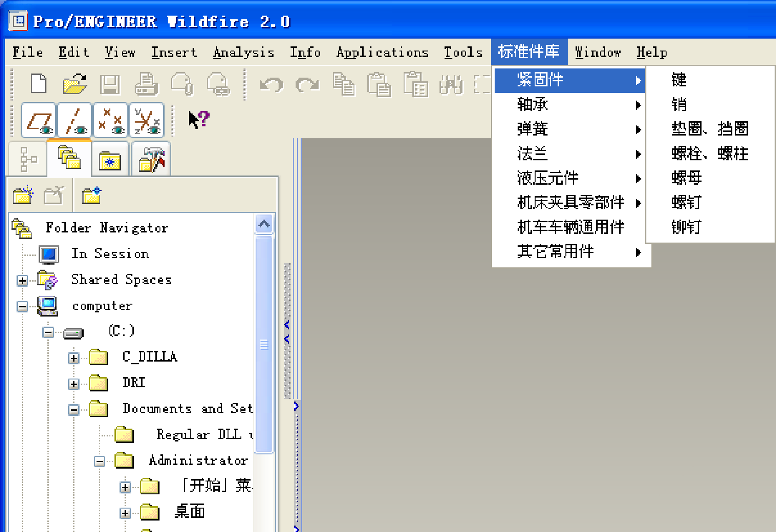Image resolution: width=776 pixels, height=532 pixels.
Task: Click the (C:) drive icon
Action: 73,333
